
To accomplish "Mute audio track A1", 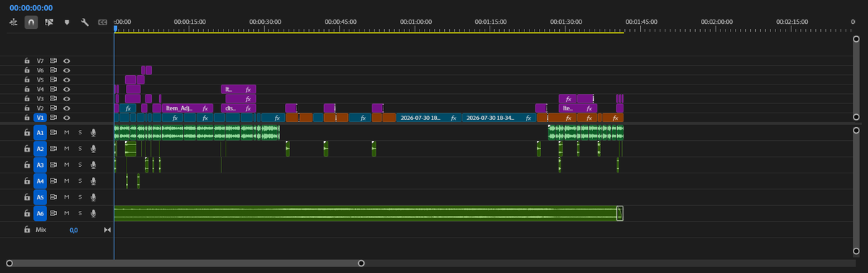I will [67, 133].
